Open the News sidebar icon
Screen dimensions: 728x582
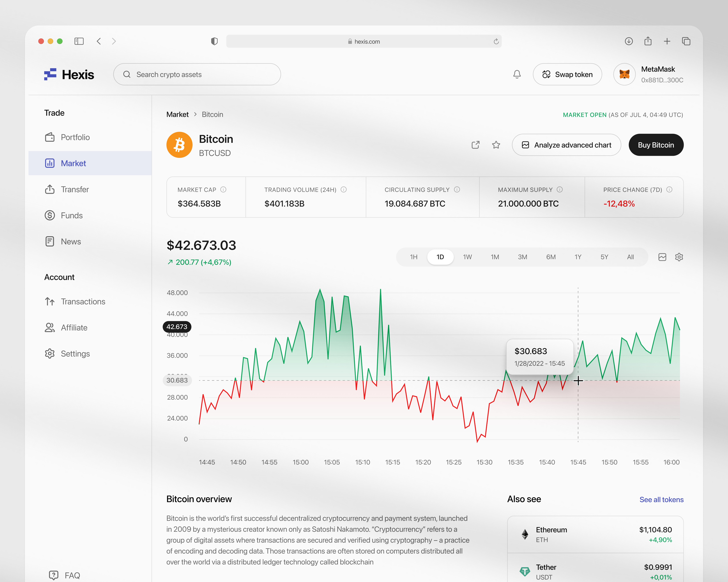pyautogui.click(x=50, y=241)
